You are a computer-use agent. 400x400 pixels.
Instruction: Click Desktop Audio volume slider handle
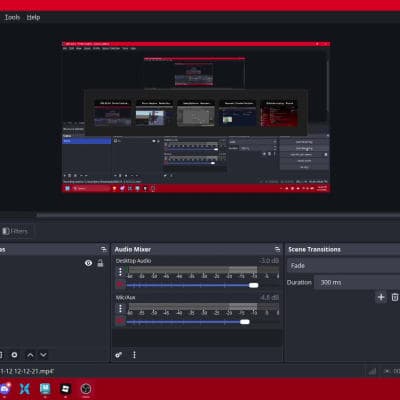[x=253, y=285]
